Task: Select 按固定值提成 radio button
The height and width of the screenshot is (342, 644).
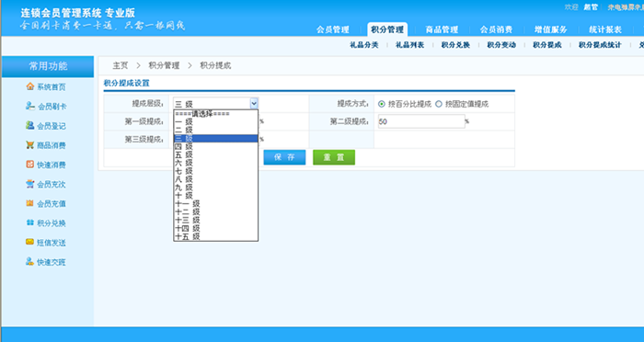Action: [439, 104]
